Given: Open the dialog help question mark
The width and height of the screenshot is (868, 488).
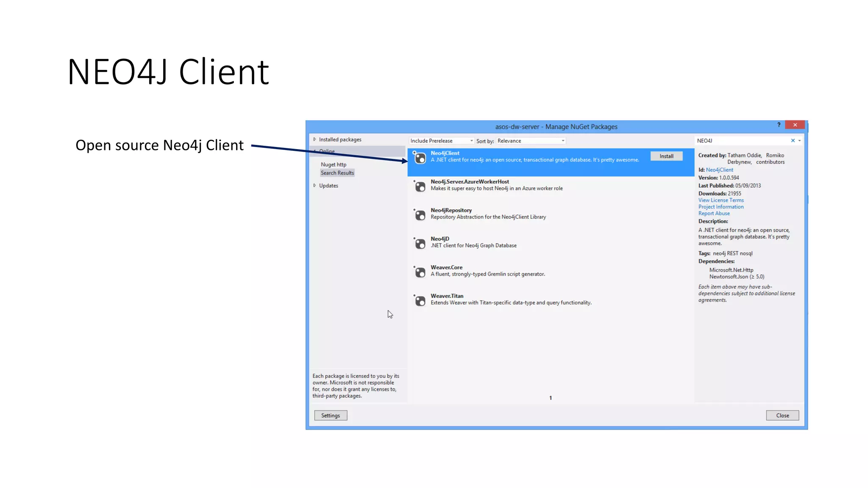Looking at the screenshot, I should 779,125.
